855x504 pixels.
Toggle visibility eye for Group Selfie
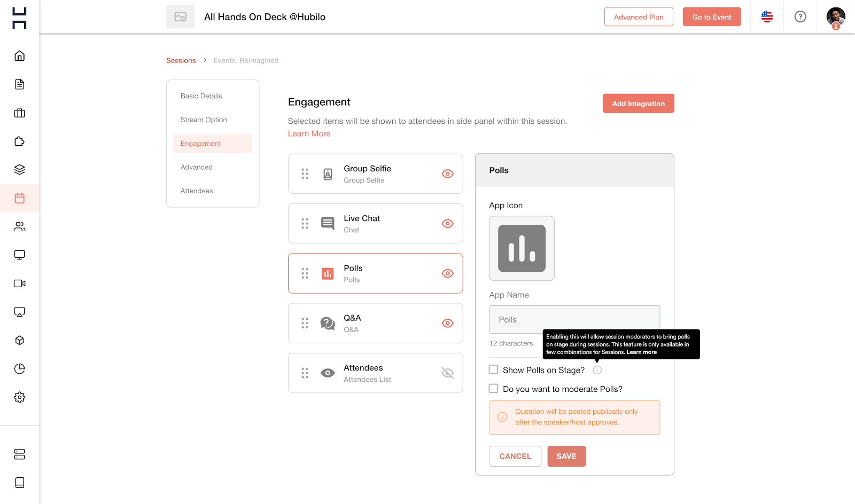[x=448, y=174]
